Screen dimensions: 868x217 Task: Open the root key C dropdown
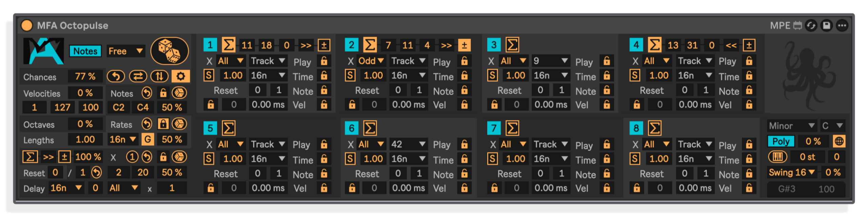832,126
